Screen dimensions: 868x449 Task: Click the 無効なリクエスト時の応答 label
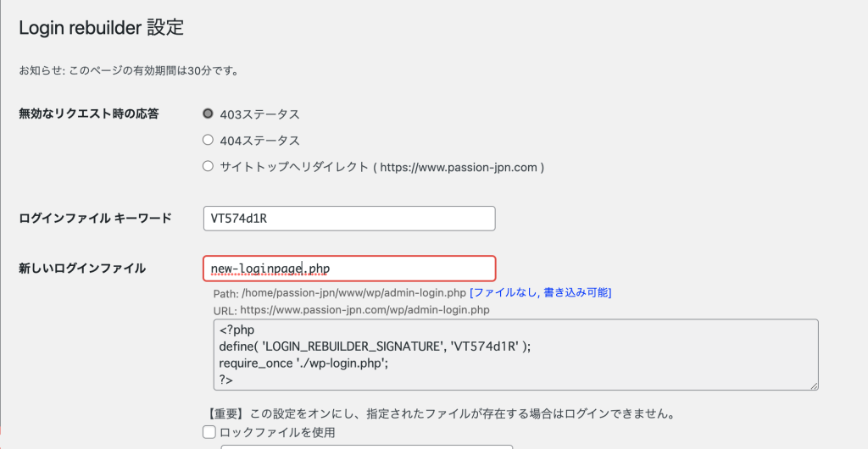tap(89, 114)
